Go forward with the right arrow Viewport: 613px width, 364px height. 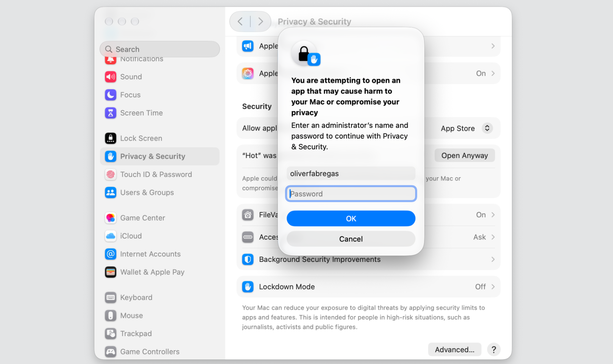[261, 21]
